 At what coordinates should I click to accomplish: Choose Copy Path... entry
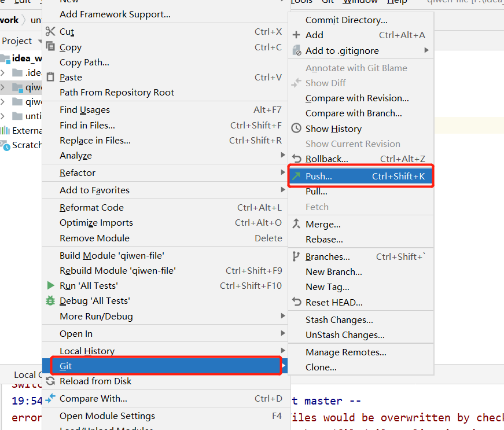[x=165, y=62]
